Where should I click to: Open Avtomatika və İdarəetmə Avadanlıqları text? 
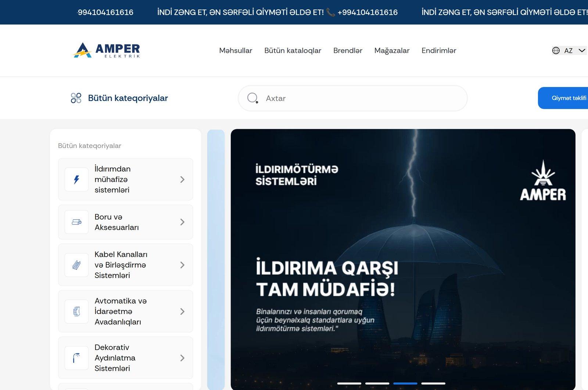[x=121, y=311]
